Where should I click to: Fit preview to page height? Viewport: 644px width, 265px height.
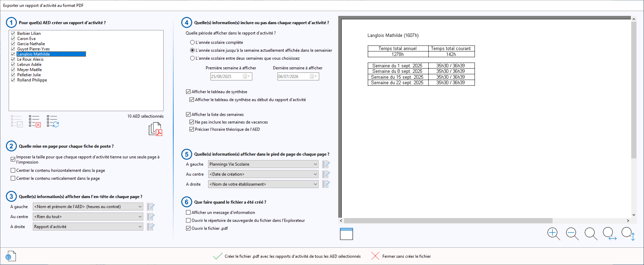628,234
